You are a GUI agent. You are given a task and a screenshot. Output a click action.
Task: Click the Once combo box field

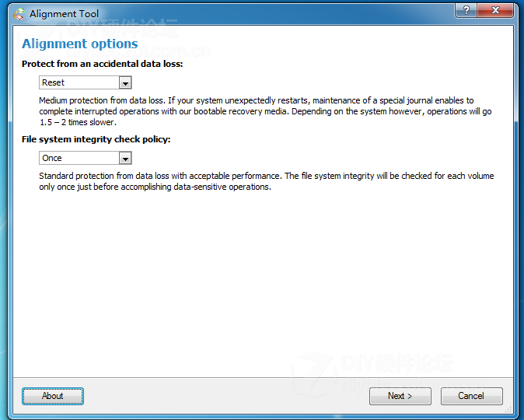pyautogui.click(x=79, y=158)
